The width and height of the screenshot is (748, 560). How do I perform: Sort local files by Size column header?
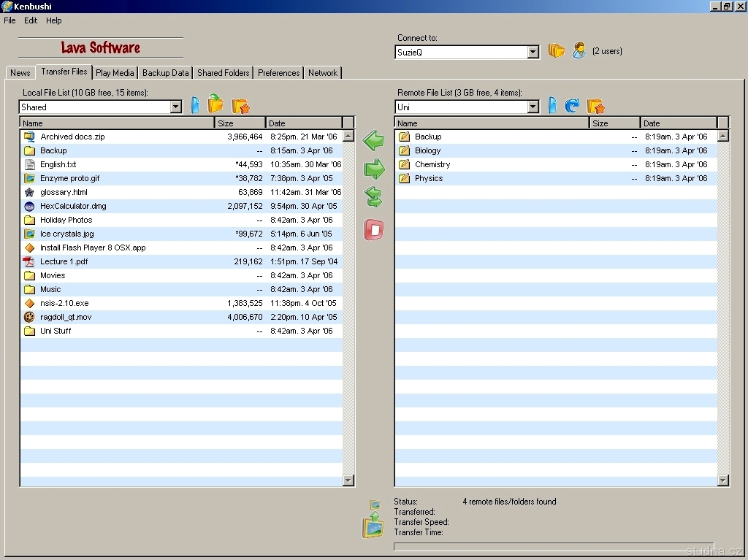[x=240, y=123]
